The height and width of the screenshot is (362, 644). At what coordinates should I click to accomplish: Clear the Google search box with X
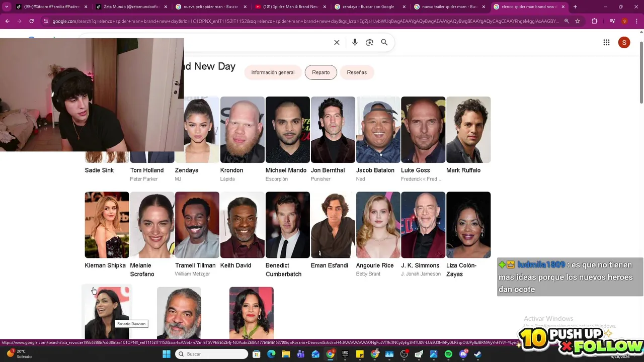tap(337, 42)
